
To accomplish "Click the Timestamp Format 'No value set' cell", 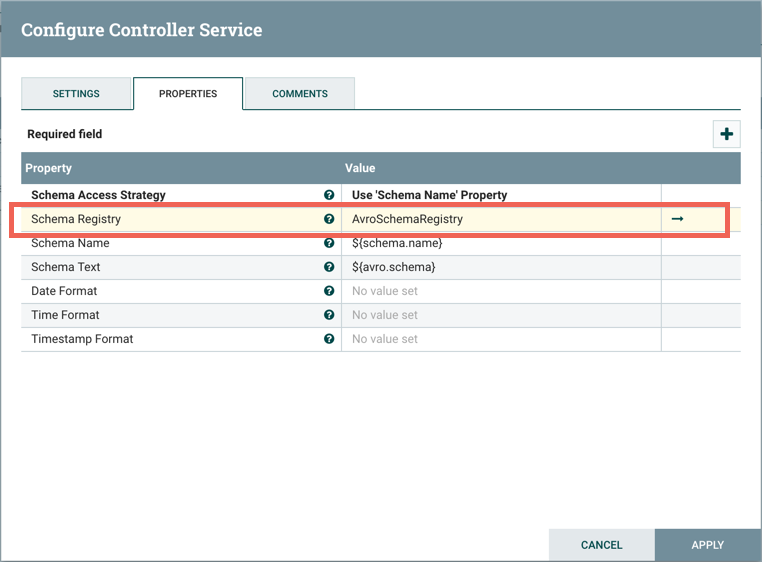I will (x=500, y=339).
